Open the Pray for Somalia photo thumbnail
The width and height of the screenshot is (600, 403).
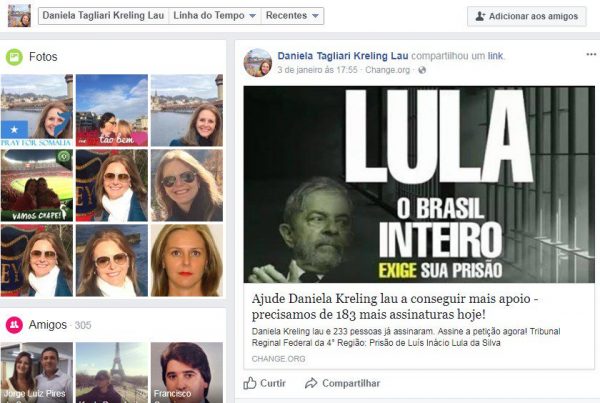click(37, 110)
